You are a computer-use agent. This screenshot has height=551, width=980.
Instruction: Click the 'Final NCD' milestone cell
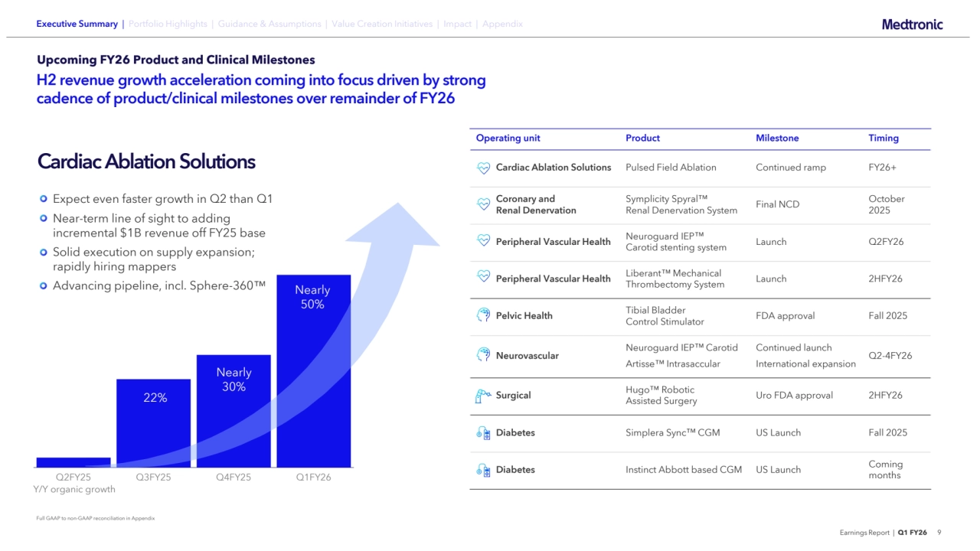click(777, 204)
